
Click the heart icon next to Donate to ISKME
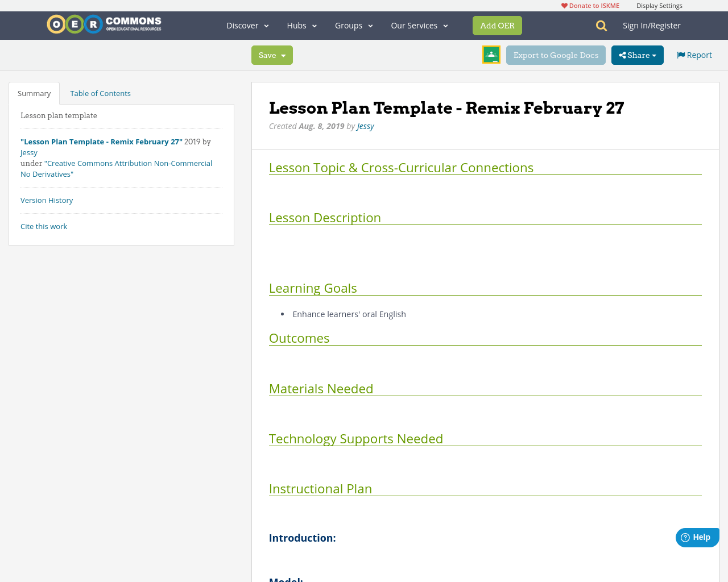point(563,5)
